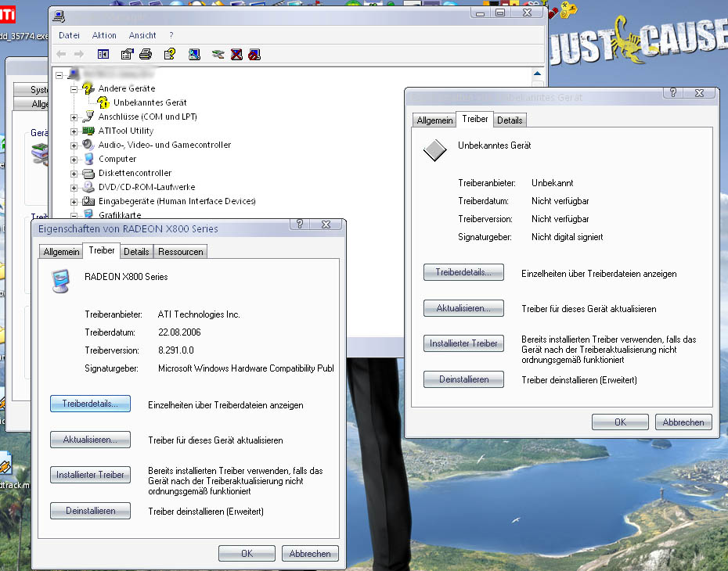Click OK in RADEON X800 properties

click(247, 553)
